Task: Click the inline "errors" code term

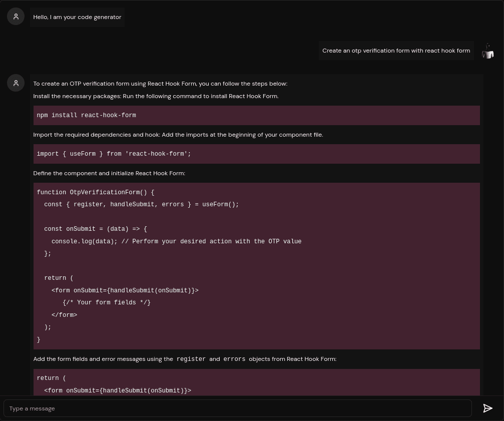Action: [234, 359]
